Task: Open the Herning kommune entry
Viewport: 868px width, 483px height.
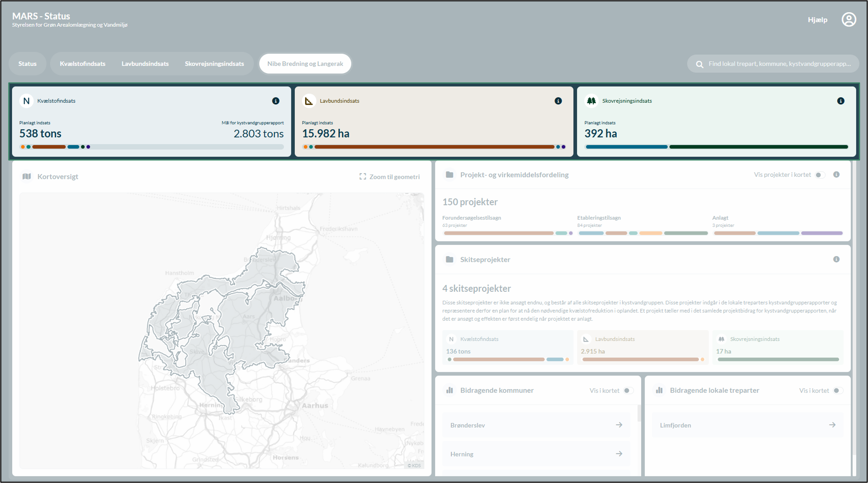Action: pos(536,454)
